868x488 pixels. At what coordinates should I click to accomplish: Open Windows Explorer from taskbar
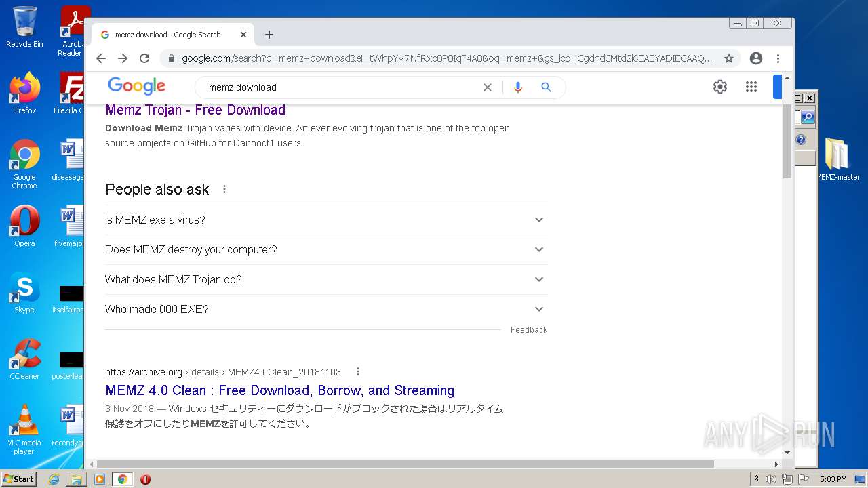tap(77, 479)
